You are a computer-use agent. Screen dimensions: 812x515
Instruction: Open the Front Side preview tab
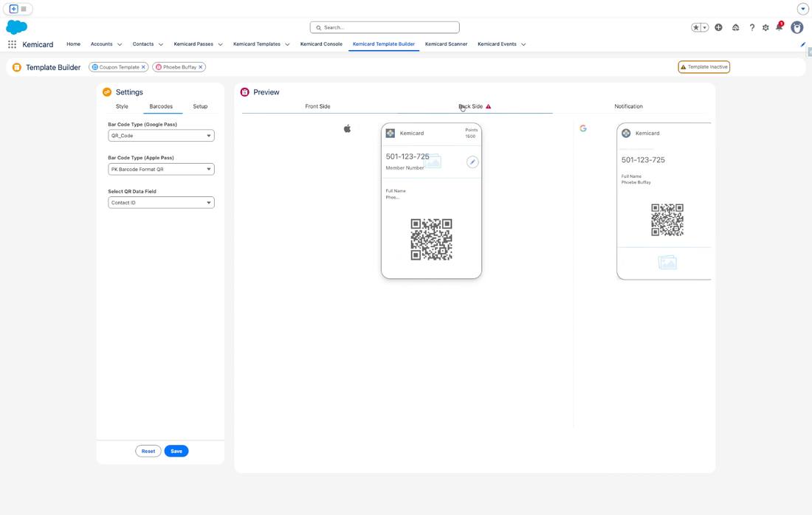(317, 106)
